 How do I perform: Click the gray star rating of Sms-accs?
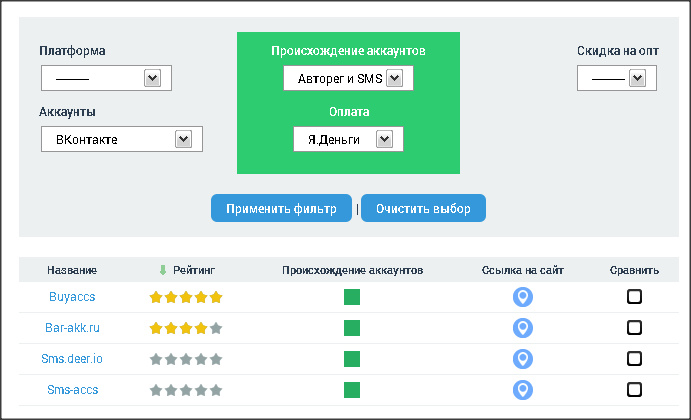point(186,390)
